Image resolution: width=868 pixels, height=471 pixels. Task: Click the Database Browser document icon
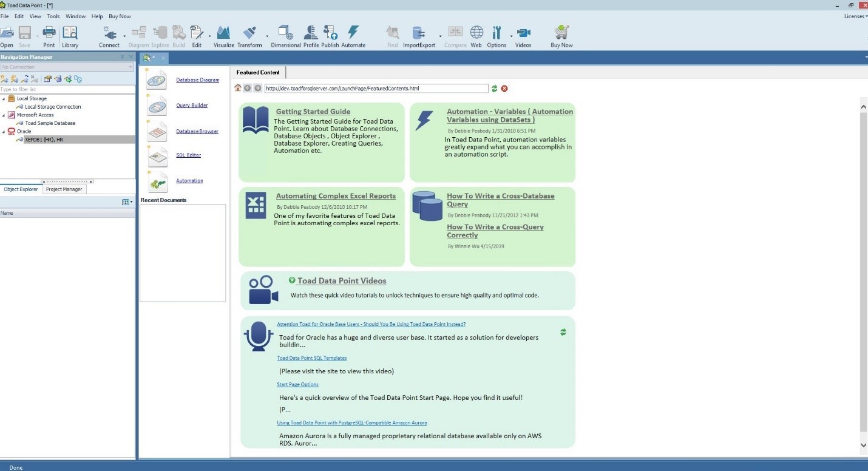[157, 131]
